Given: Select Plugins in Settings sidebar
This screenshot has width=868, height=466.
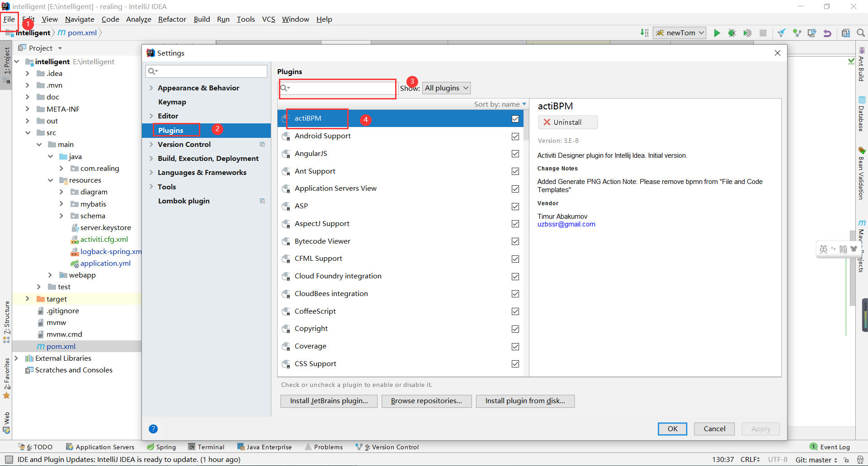Looking at the screenshot, I should [170, 131].
